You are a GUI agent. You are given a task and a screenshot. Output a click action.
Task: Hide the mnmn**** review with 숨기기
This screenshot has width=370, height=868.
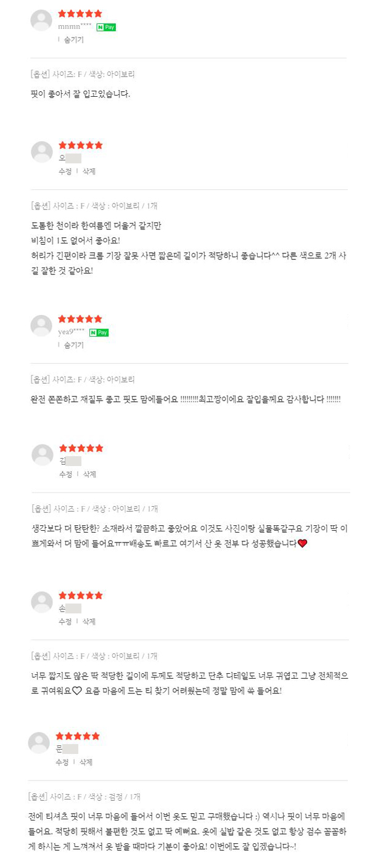[73, 39]
